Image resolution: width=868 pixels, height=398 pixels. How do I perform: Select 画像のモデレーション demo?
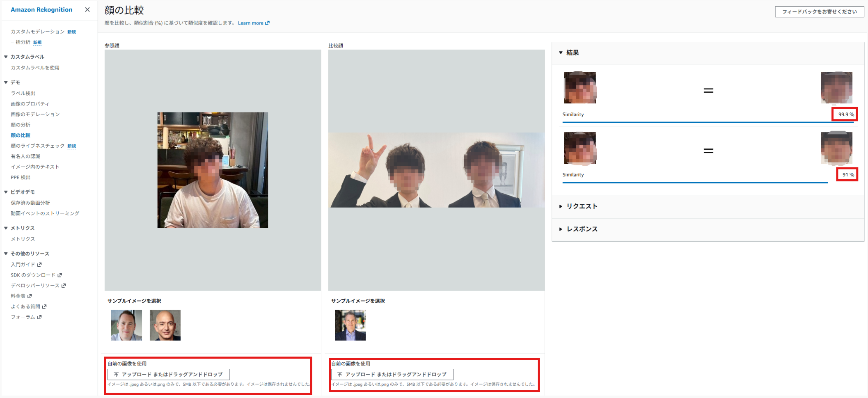(x=35, y=114)
